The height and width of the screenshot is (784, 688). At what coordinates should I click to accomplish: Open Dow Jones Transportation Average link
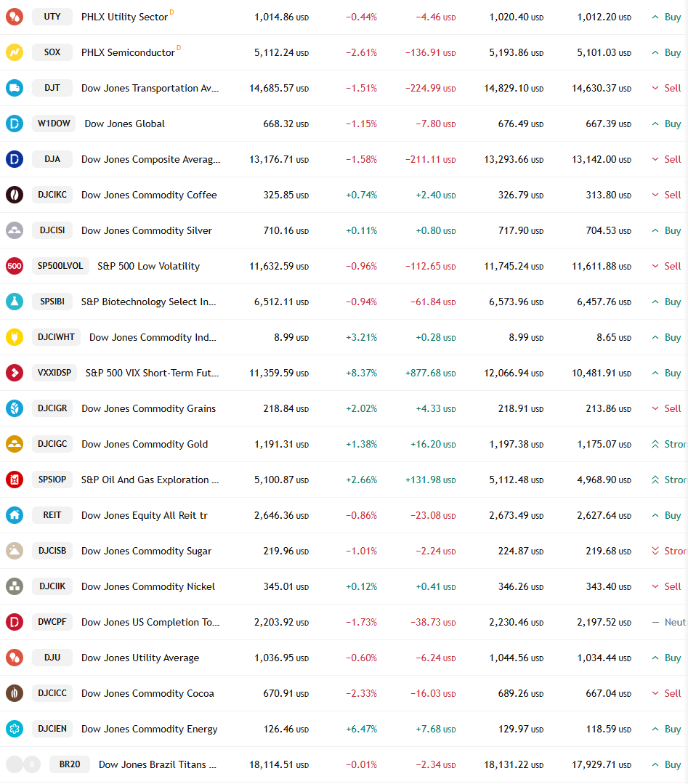point(150,88)
